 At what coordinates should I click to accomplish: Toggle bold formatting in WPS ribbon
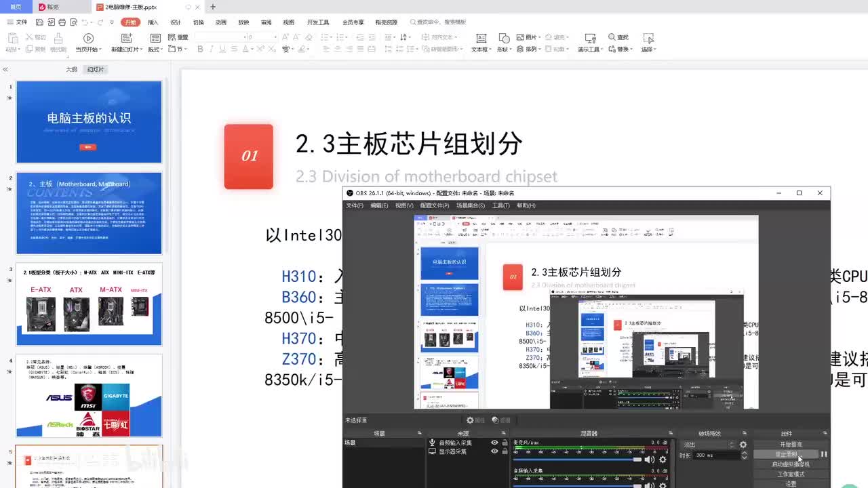(x=200, y=49)
